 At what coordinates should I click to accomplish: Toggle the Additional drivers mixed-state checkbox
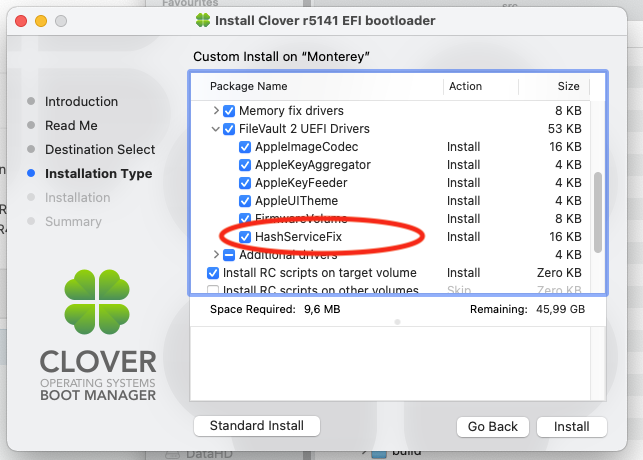point(229,255)
